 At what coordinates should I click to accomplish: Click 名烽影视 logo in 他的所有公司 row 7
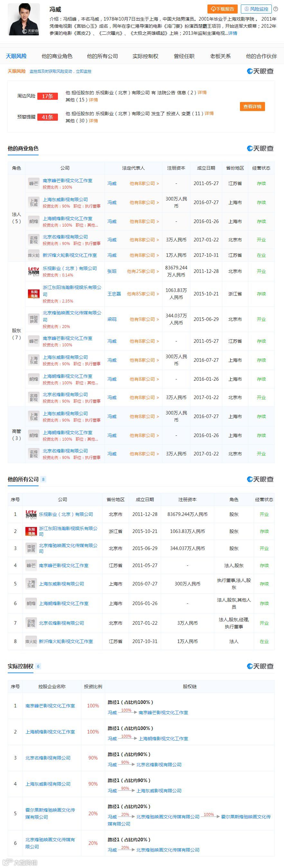point(31,623)
